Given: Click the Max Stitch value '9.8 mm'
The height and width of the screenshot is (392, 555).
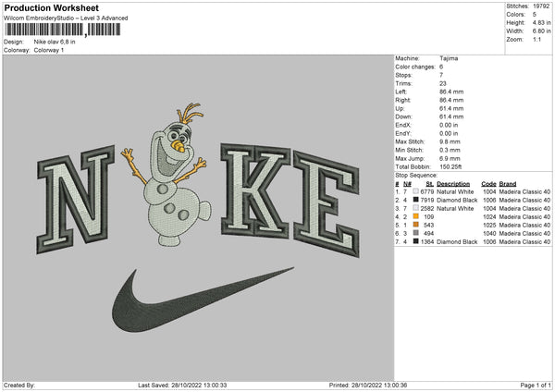Looking at the screenshot, I should pos(450,141).
